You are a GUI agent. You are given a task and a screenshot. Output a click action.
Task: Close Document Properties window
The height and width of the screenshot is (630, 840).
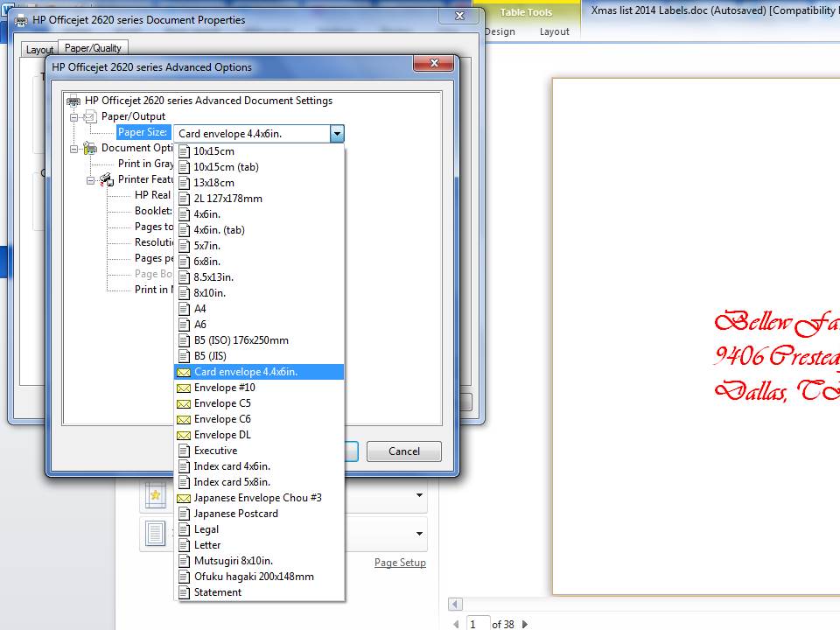pyautogui.click(x=459, y=16)
